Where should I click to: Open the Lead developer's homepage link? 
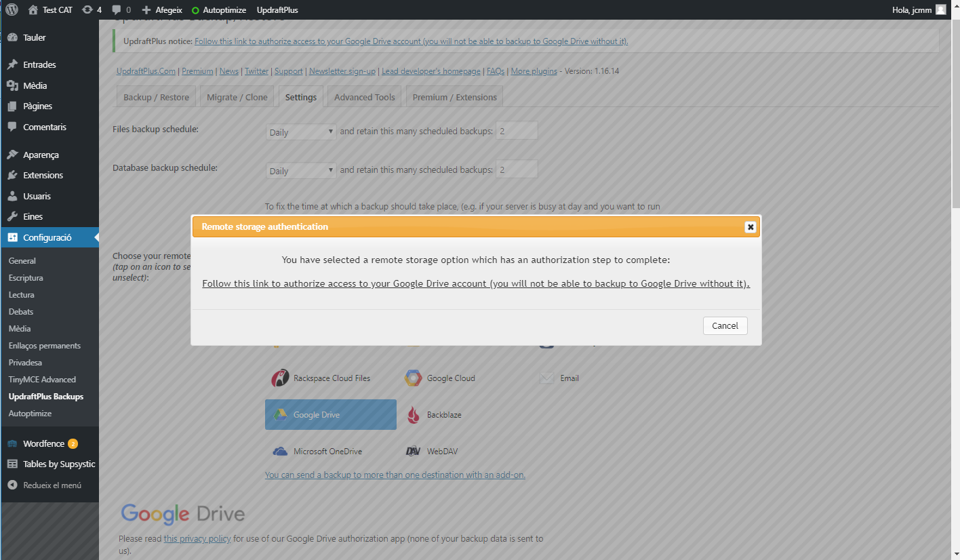[431, 71]
